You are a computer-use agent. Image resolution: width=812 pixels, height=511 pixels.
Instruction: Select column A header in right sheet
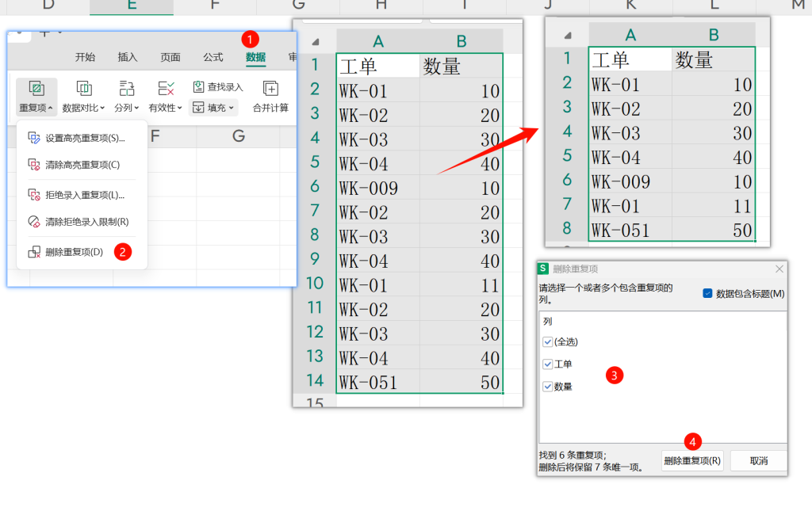click(x=630, y=35)
